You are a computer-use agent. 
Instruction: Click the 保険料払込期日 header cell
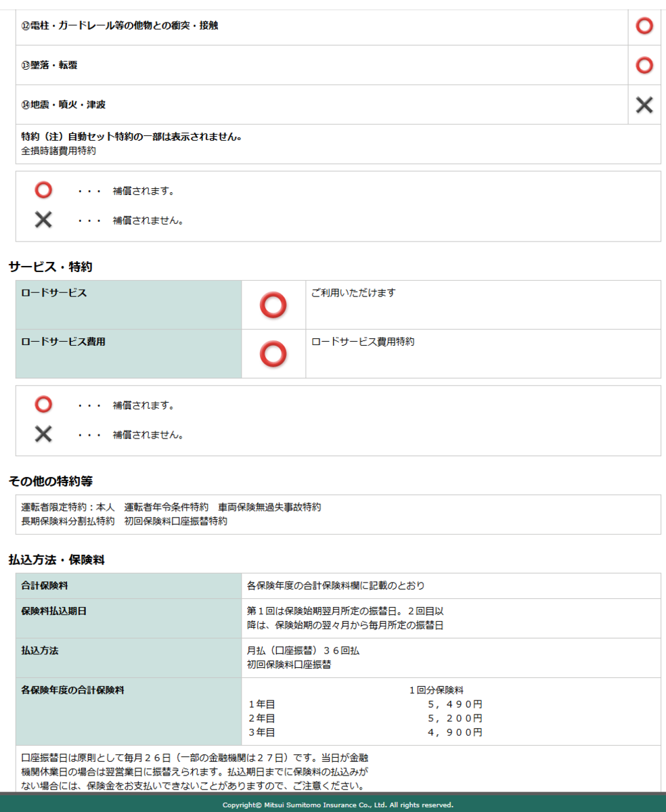coord(129,618)
